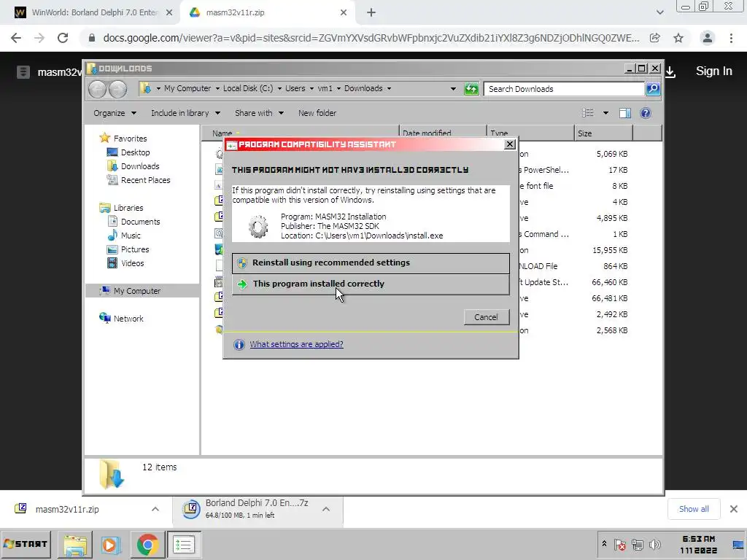Screen dimensions: 747x560
Task: Create a New folder
Action: tap(317, 113)
